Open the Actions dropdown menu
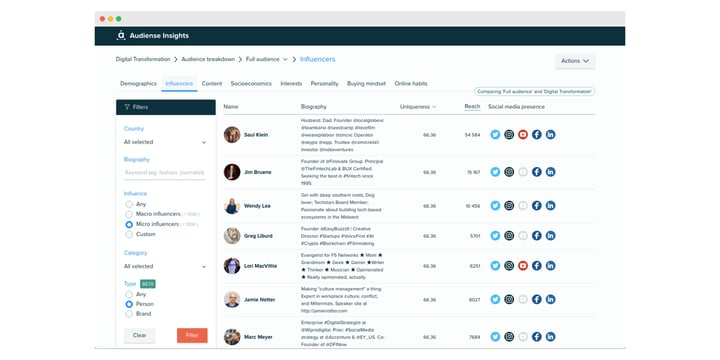720x360 pixels. coord(575,61)
